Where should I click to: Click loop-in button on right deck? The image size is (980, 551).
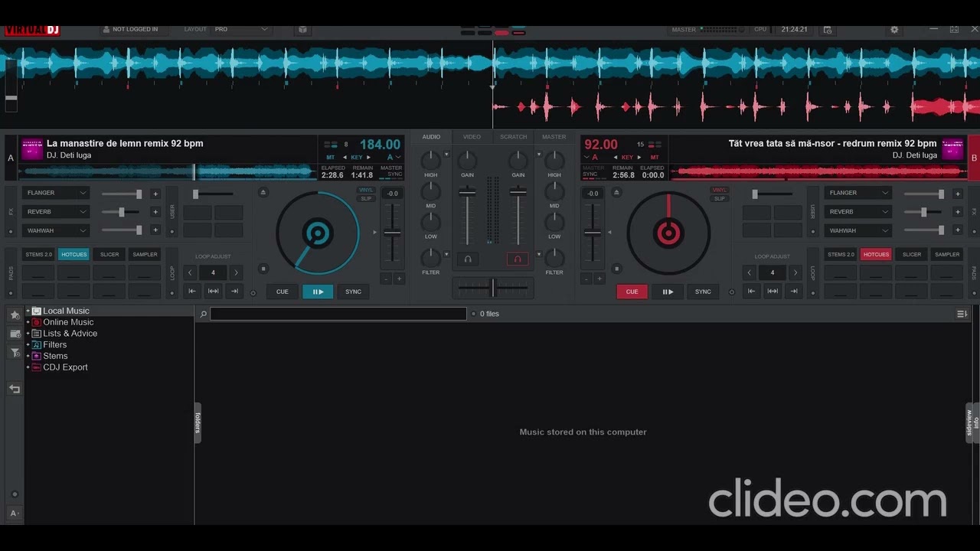pyautogui.click(x=751, y=291)
